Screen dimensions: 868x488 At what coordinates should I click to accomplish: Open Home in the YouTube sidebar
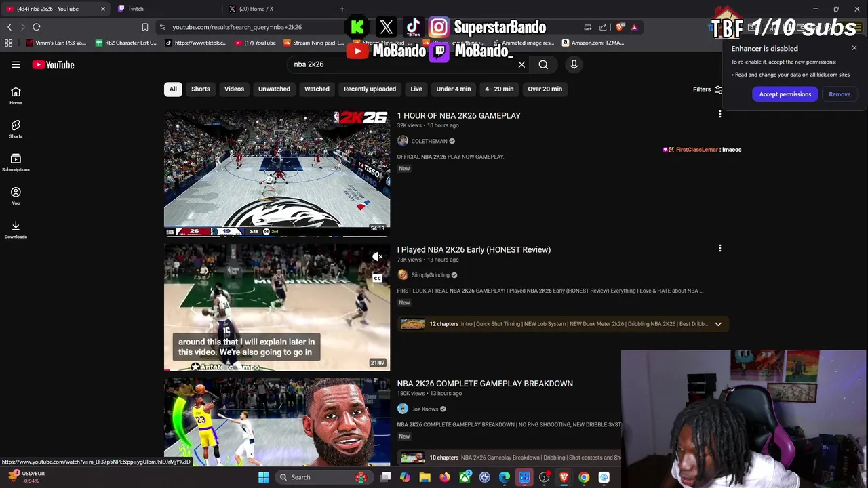coord(16,96)
